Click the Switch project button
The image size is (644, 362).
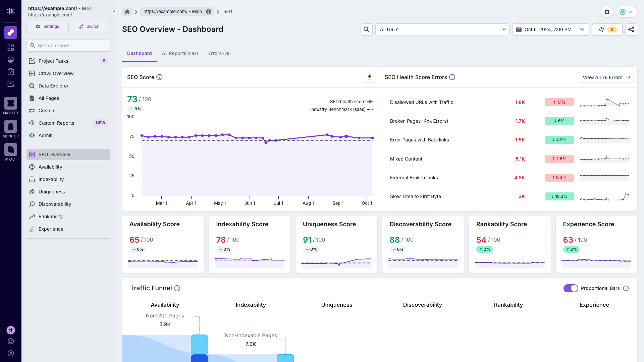pos(89,26)
